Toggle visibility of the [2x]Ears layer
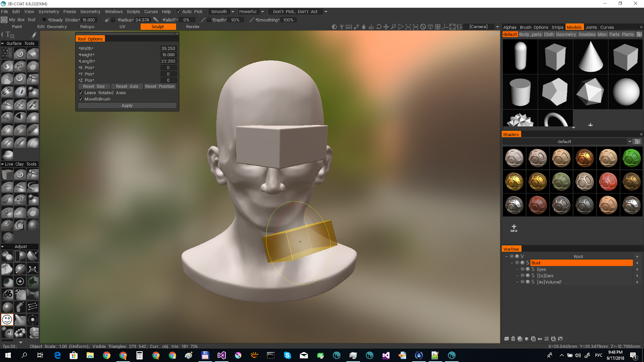This screenshot has width=644, height=362. point(522,276)
